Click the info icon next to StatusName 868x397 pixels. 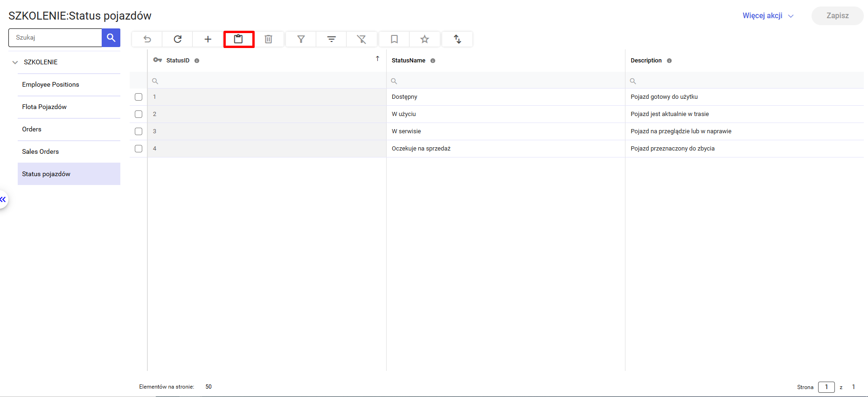433,61
